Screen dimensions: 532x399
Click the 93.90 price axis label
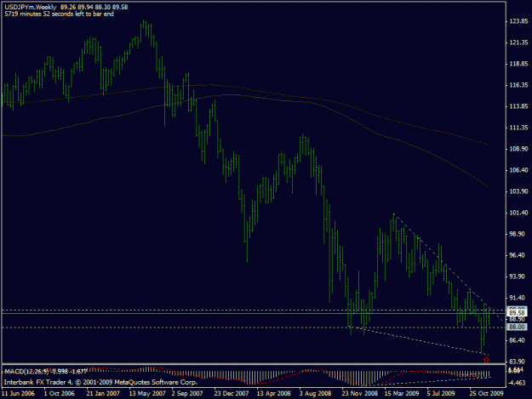coord(518,276)
